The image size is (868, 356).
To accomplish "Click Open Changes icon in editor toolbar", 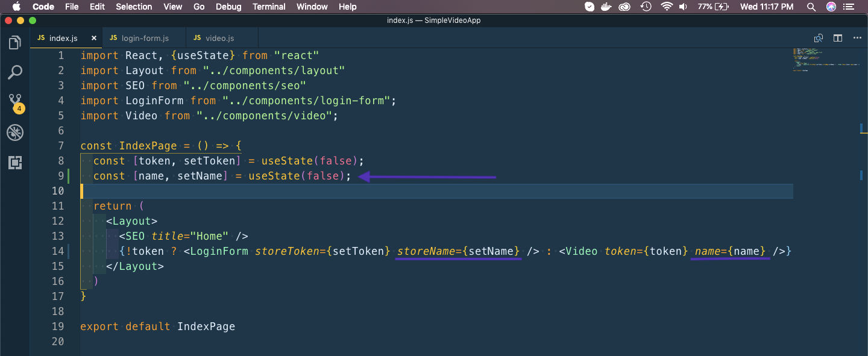I will pos(818,38).
